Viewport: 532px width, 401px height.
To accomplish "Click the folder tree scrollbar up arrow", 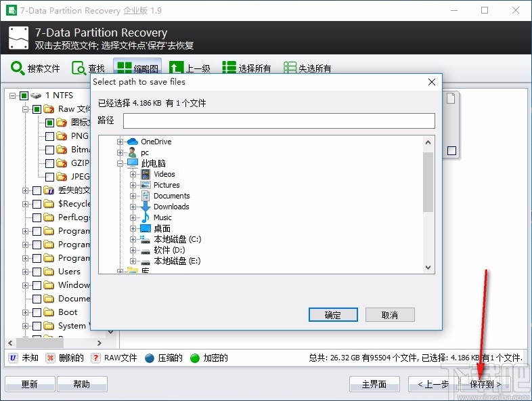I will [x=428, y=142].
